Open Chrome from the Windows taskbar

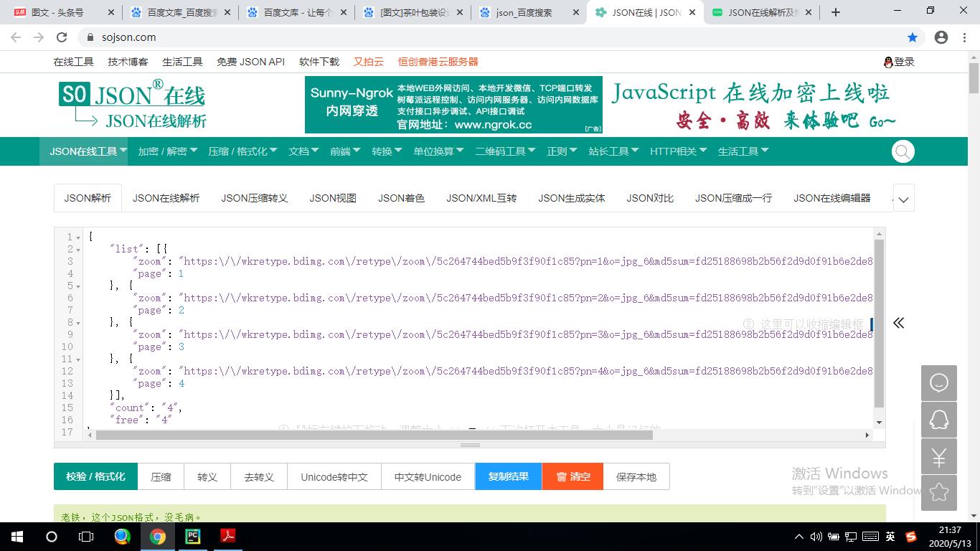click(158, 537)
